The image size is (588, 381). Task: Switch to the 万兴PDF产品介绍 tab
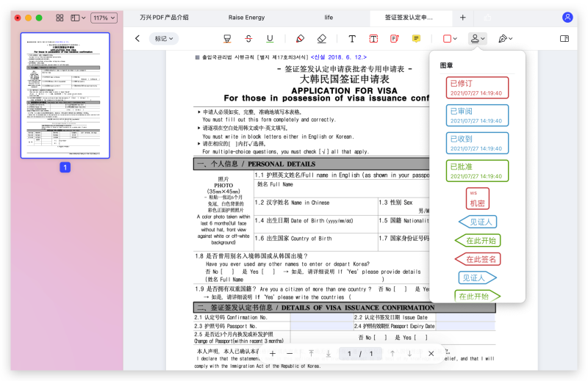164,18
